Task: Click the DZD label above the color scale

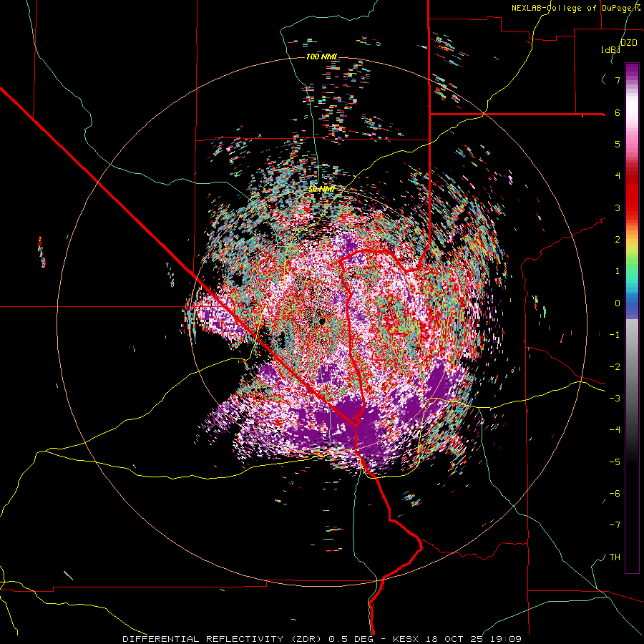Action: point(629,43)
